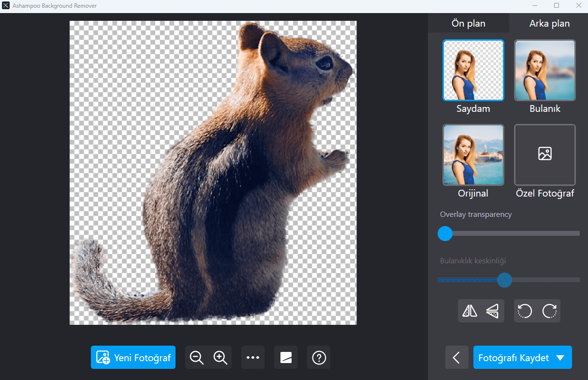Select the Saydam transparent background thumbnail
This screenshot has height=380, width=588.
473,70
